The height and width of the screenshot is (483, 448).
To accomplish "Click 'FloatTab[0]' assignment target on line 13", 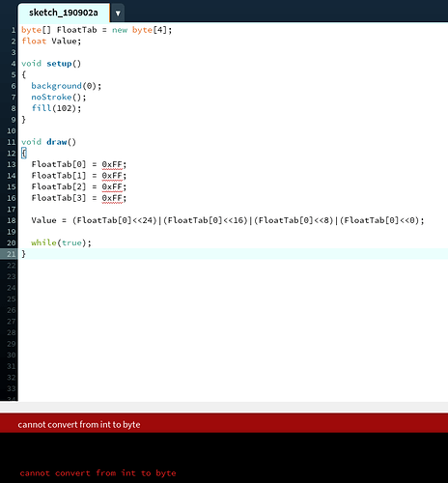I will (59, 164).
